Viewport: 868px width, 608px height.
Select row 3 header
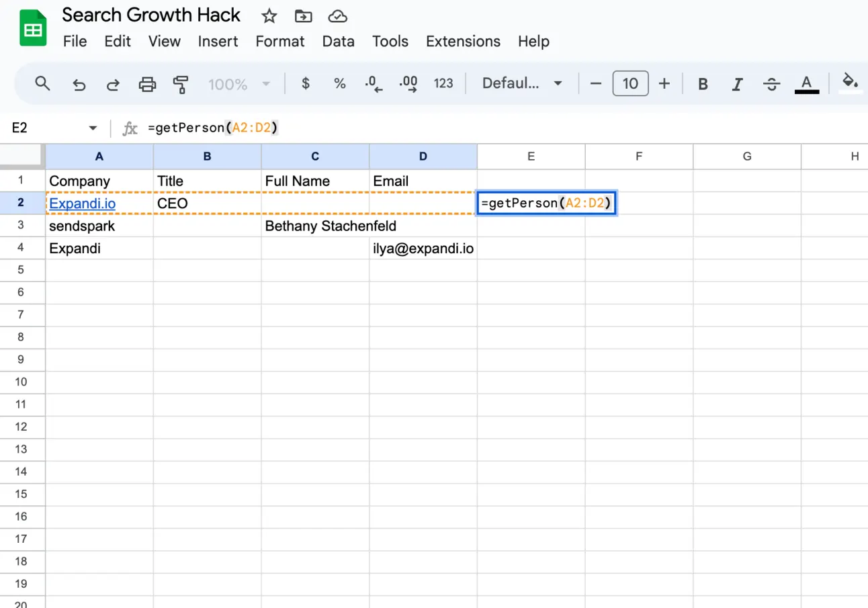coord(22,225)
